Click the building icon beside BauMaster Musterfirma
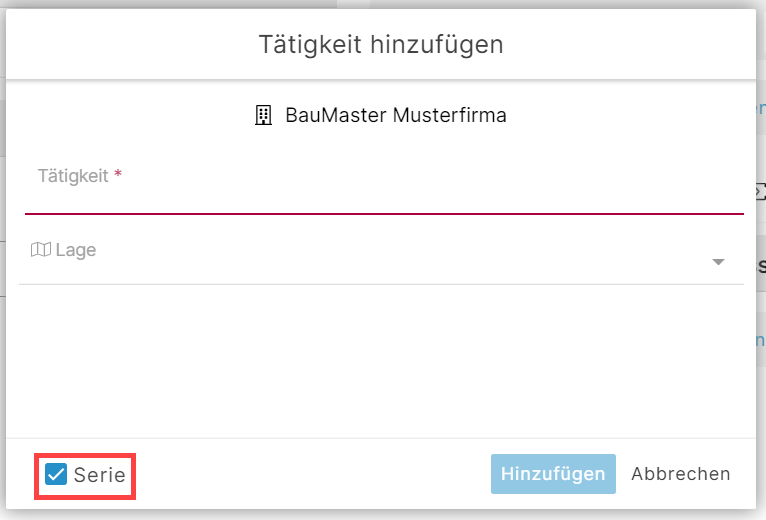 click(x=263, y=115)
